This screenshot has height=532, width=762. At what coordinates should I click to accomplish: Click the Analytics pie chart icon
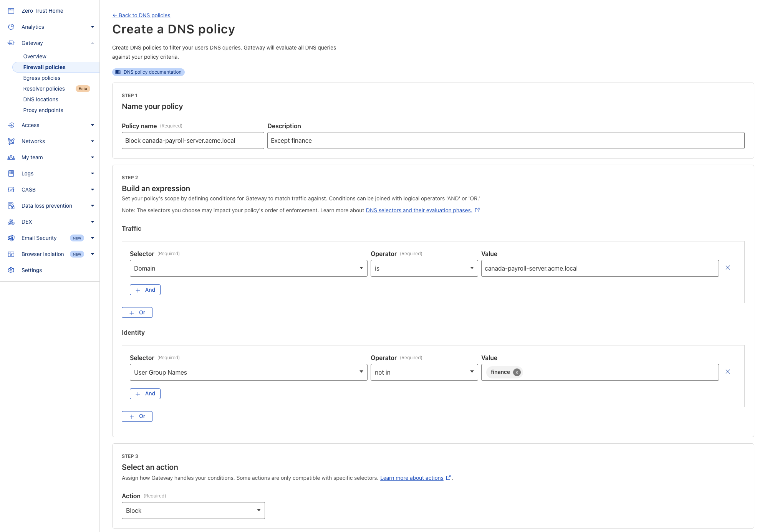pos(11,27)
